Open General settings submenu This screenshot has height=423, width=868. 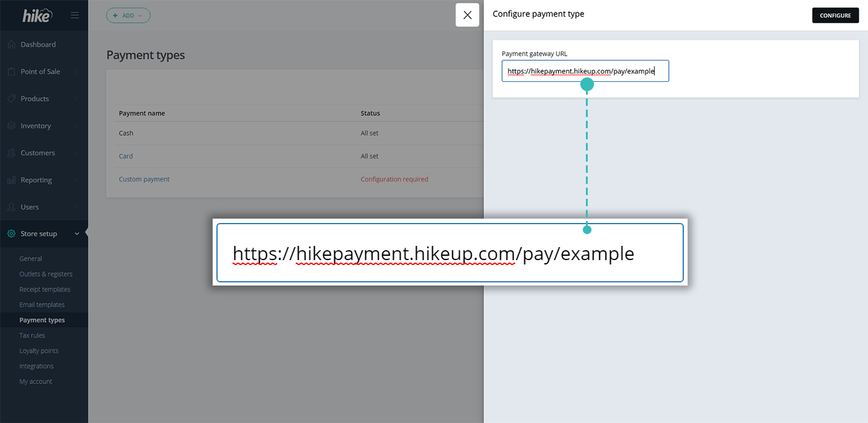pos(30,259)
